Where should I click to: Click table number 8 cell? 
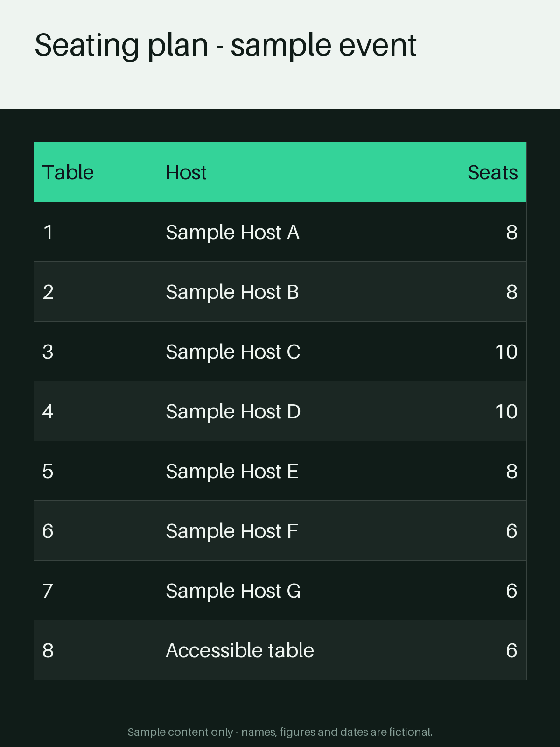(x=48, y=650)
